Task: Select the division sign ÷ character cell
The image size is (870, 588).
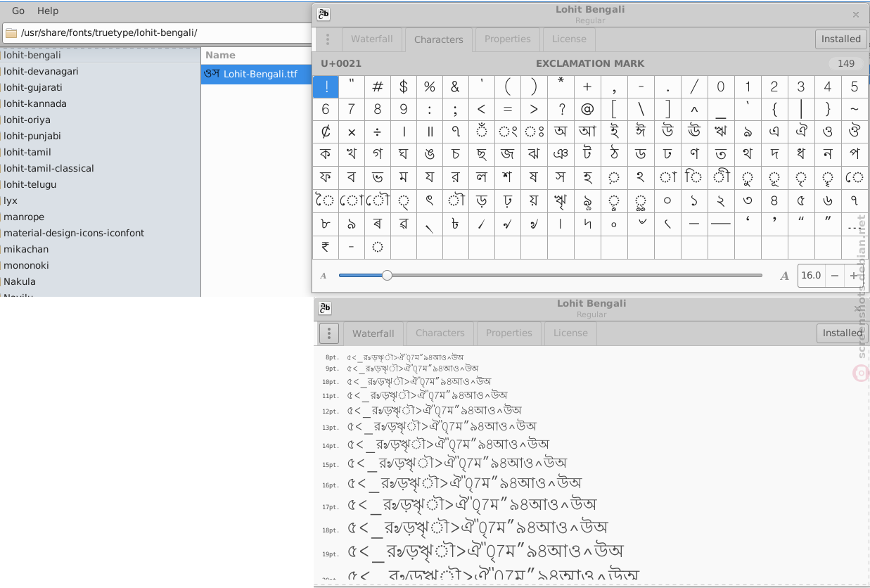Action: (378, 132)
